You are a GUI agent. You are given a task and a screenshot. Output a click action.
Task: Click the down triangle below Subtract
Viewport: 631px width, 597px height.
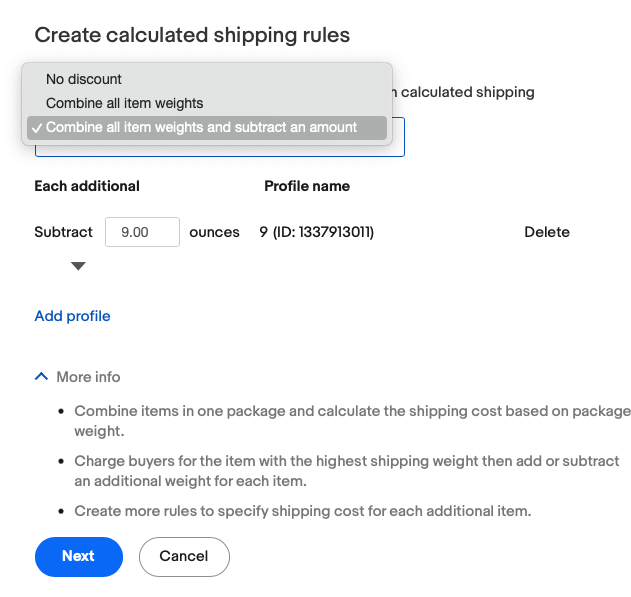coord(78,266)
